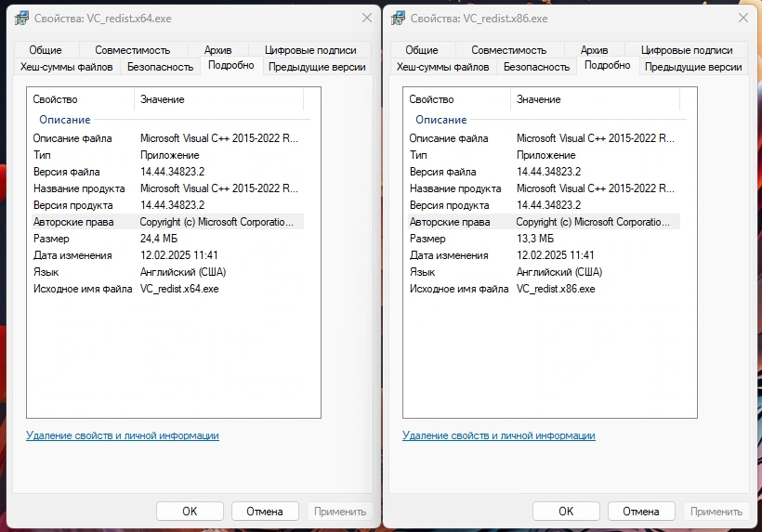
Task: Close the VC_redist.x64.exe properties window
Action: click(367, 19)
